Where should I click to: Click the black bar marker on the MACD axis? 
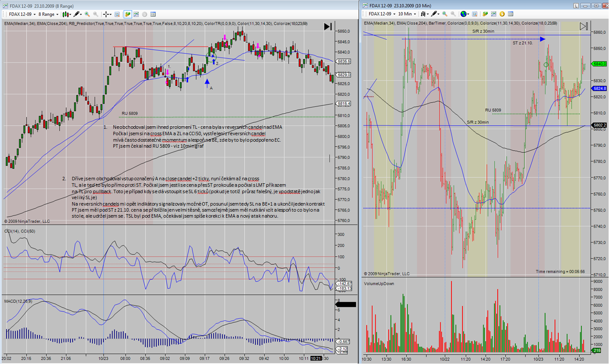[346, 304]
